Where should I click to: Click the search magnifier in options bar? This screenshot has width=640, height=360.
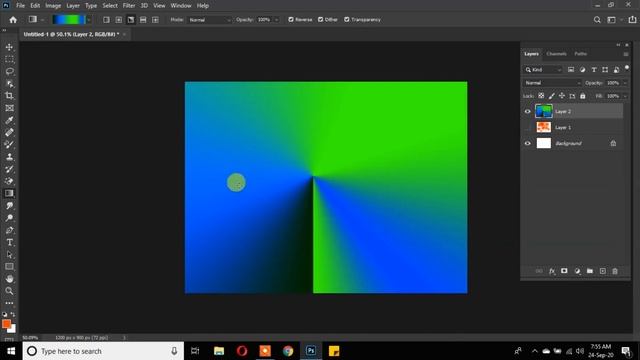tap(597, 20)
